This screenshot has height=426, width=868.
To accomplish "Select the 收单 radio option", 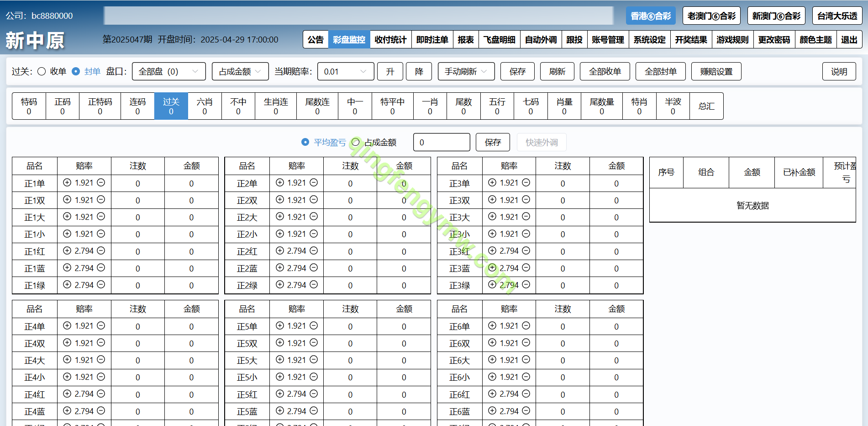I will [42, 71].
